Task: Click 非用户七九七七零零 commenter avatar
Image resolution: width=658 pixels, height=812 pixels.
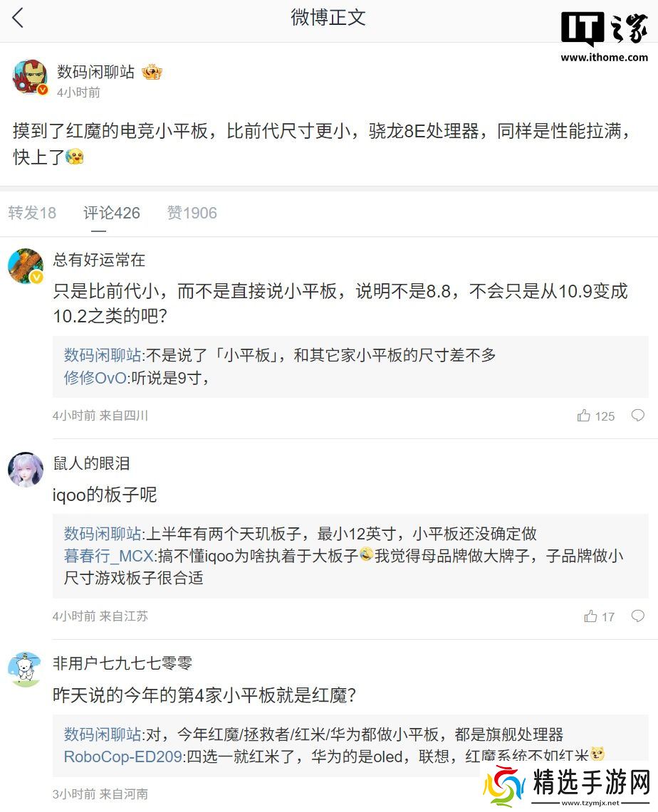Action: point(26,669)
